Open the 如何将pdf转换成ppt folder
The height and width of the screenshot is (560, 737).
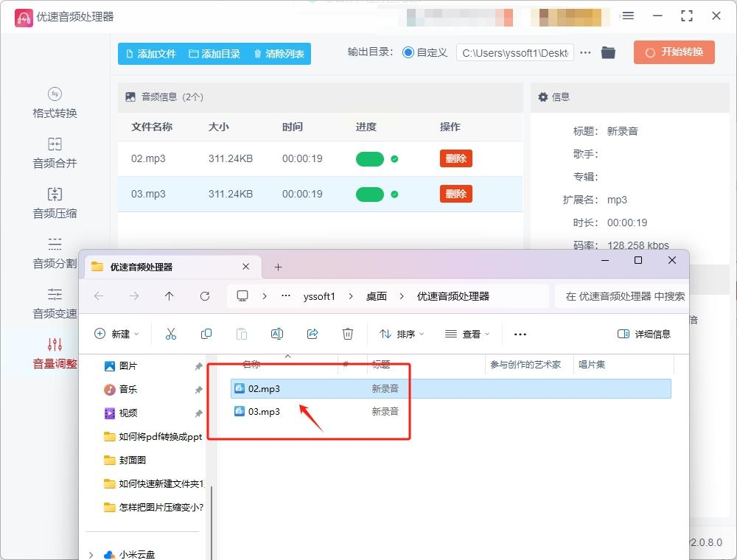pos(153,437)
